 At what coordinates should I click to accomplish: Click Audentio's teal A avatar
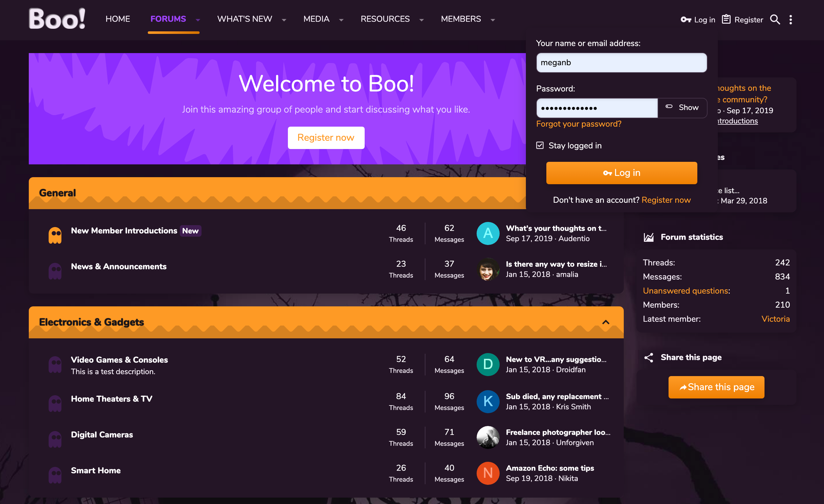[487, 233]
